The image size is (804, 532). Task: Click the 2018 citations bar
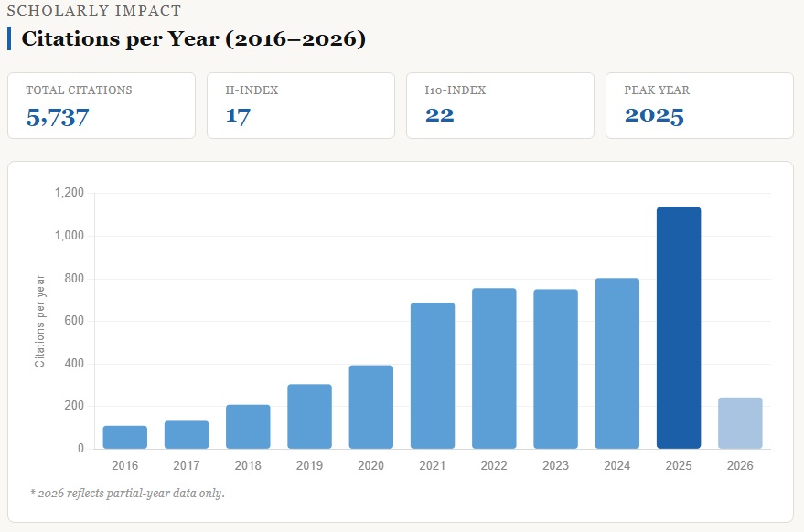click(x=248, y=426)
